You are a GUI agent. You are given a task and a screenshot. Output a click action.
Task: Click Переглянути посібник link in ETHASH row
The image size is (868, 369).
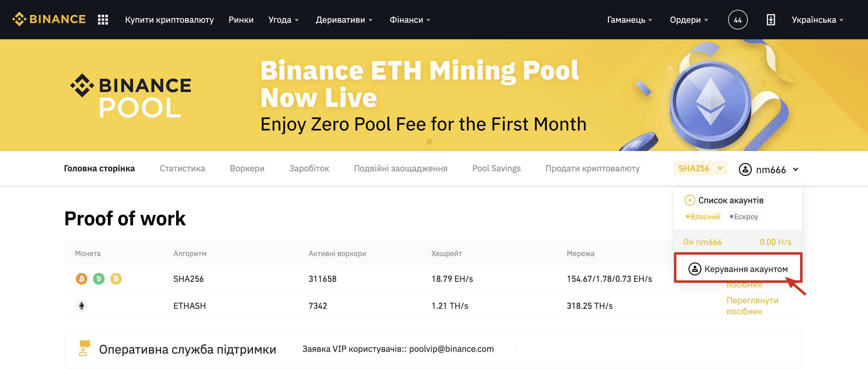click(752, 305)
